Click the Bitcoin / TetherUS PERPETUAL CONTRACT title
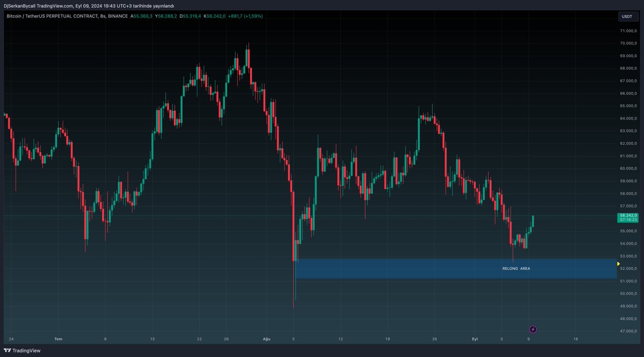Image resolution: width=644 pixels, height=357 pixels. (x=52, y=16)
